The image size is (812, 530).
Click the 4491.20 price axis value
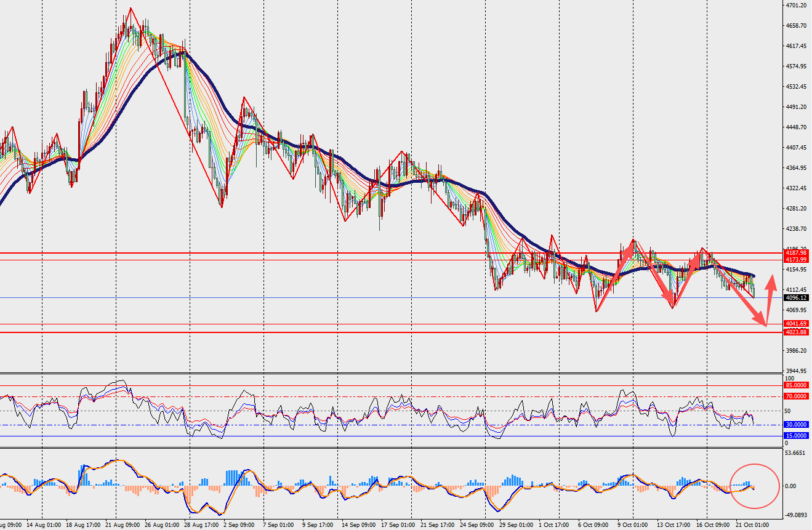click(x=796, y=107)
